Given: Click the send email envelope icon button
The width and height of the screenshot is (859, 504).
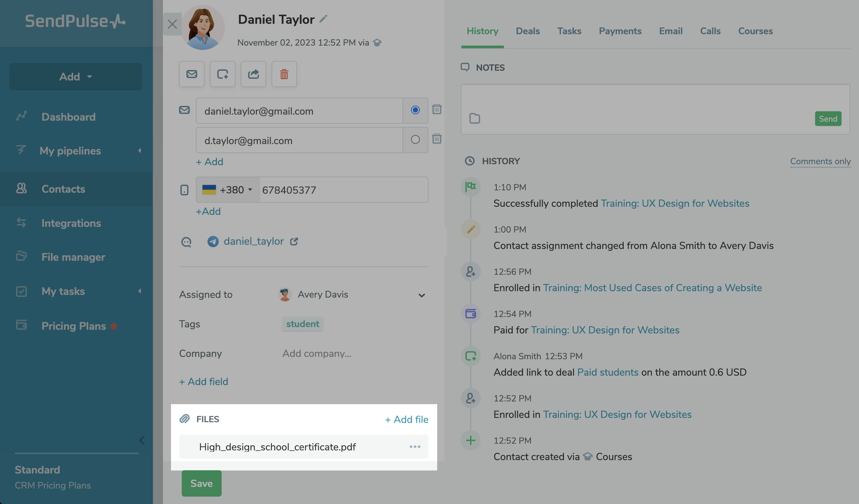Looking at the screenshot, I should 191,74.
